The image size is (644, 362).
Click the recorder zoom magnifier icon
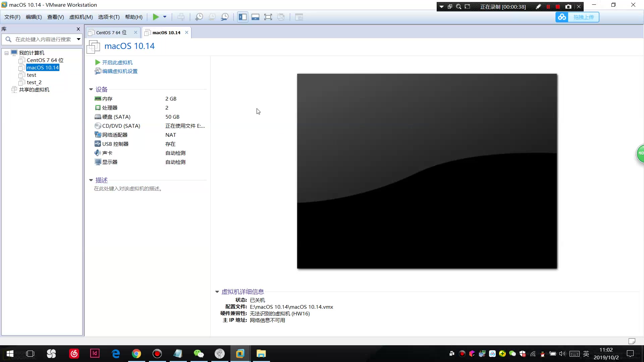point(459,7)
